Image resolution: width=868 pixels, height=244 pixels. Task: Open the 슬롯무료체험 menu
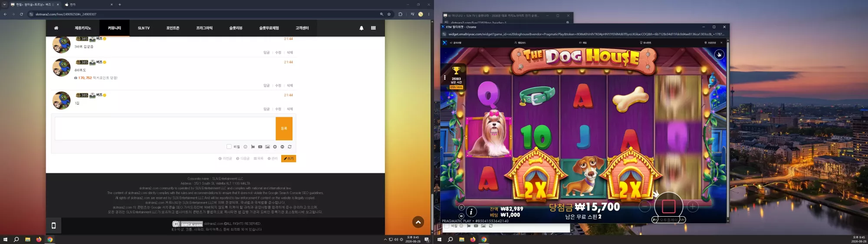[269, 28]
